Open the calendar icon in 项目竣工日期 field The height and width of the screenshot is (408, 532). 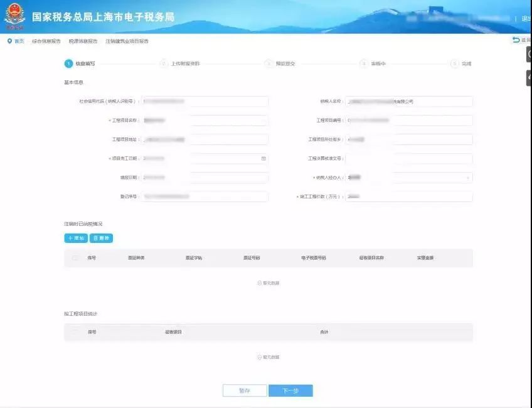[x=263, y=159]
